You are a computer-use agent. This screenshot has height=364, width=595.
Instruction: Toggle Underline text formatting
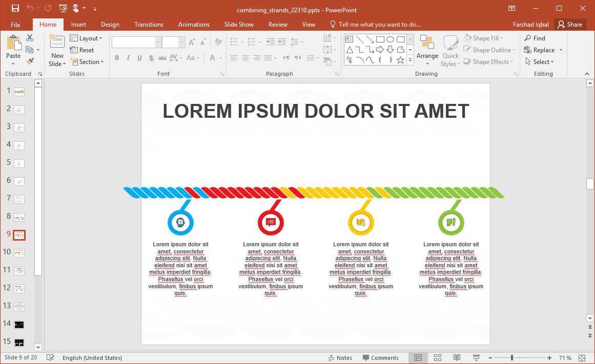[x=139, y=58]
